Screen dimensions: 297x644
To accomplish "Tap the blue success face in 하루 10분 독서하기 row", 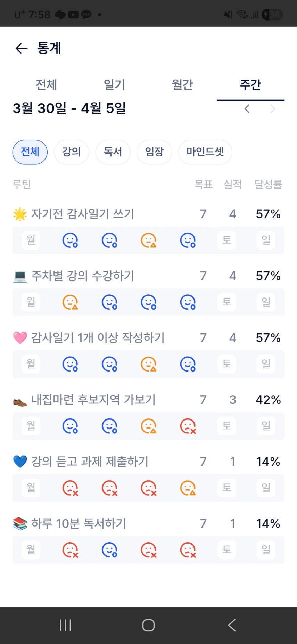I will tap(109, 550).
